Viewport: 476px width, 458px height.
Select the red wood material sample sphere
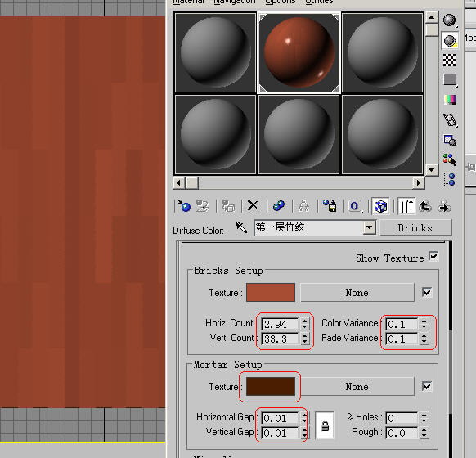pyautogui.click(x=299, y=52)
